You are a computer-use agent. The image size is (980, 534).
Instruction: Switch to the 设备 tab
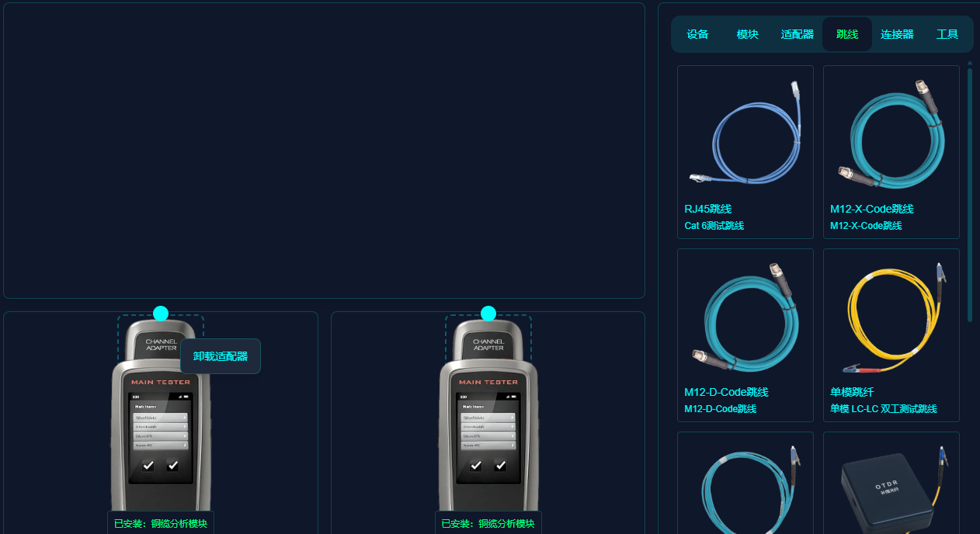(x=697, y=34)
